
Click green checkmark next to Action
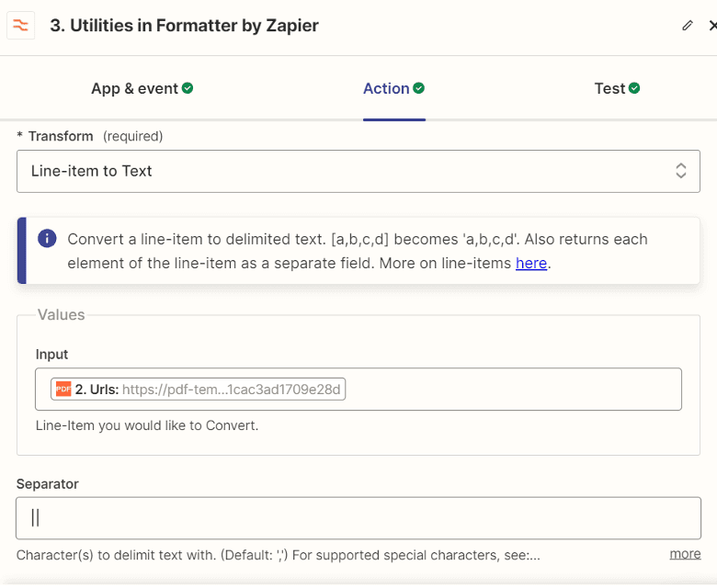tap(419, 88)
